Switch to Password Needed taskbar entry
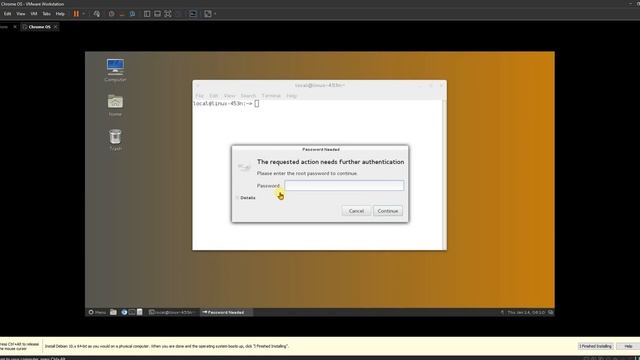Image resolution: width=640 pixels, height=360 pixels. point(226,312)
